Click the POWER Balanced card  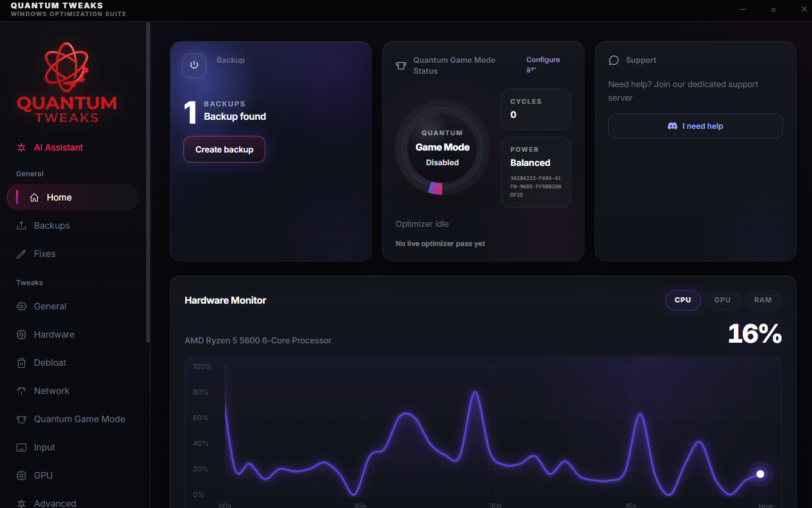tap(535, 172)
